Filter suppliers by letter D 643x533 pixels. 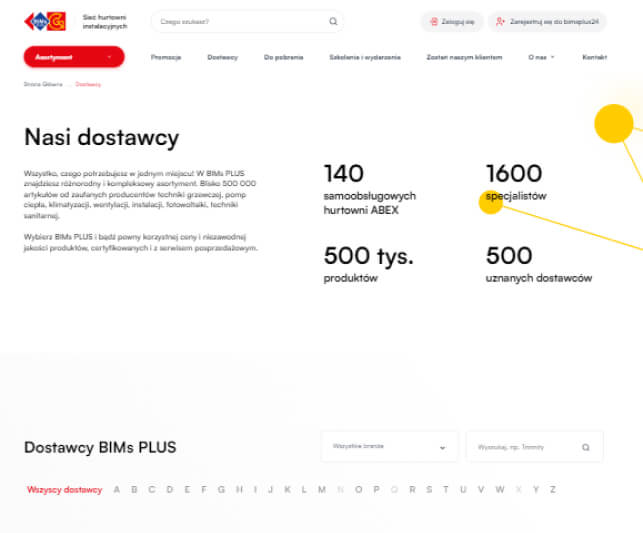click(170, 490)
